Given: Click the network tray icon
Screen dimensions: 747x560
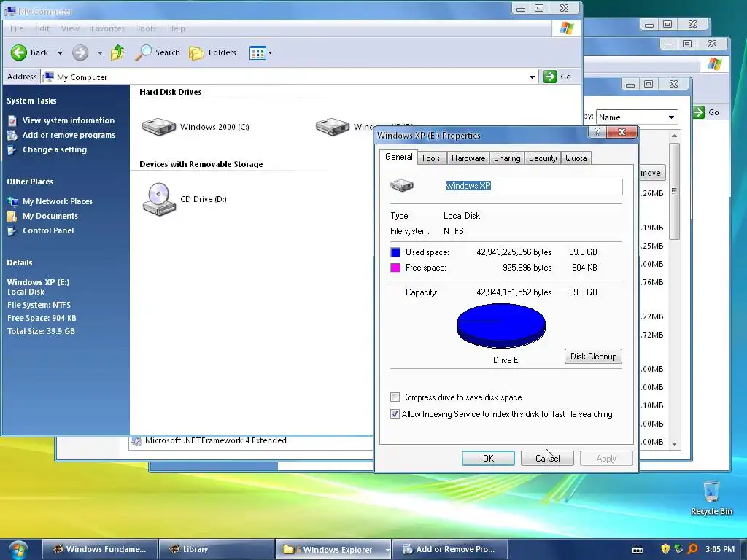Looking at the screenshot, I should point(679,549).
